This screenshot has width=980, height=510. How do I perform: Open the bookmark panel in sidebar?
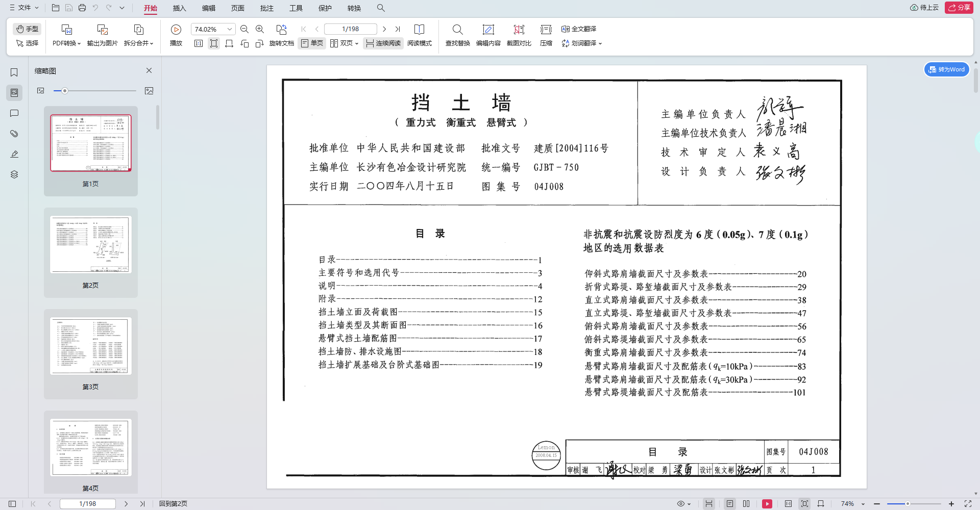(x=14, y=72)
